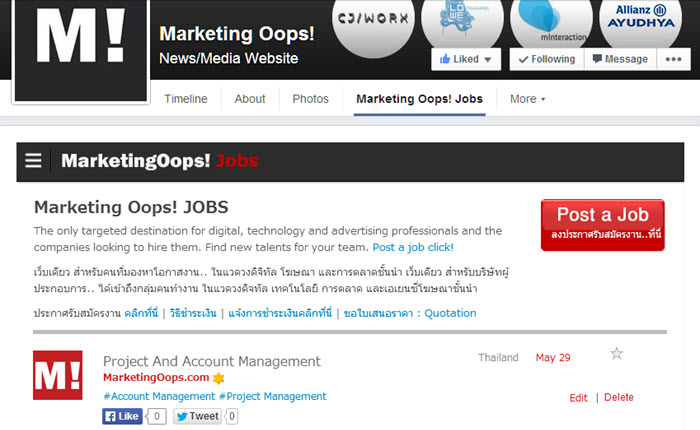Open the three-dots page options menu

(673, 59)
